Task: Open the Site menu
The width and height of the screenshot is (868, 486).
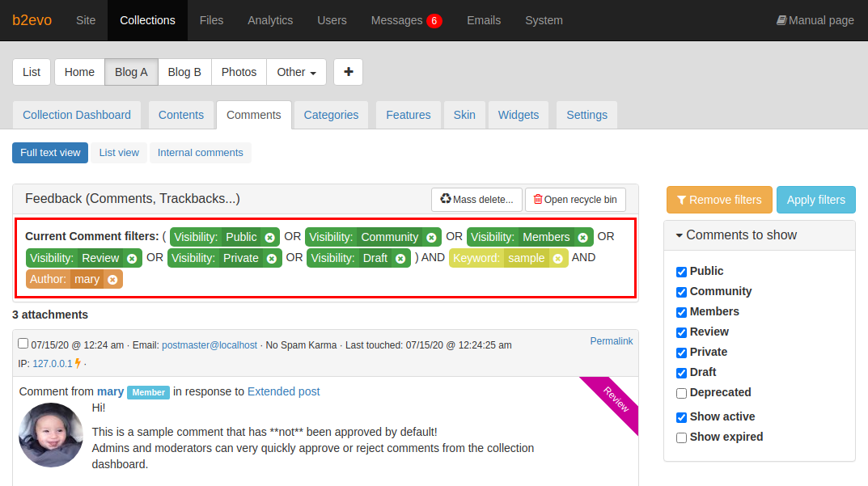Action: tap(86, 20)
